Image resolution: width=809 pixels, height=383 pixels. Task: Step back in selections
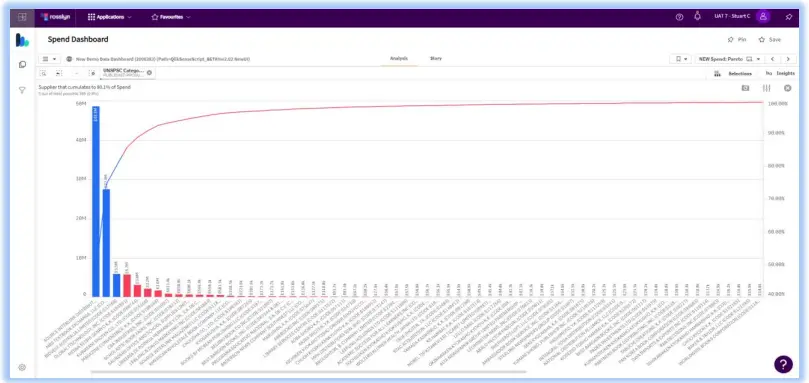click(x=59, y=73)
